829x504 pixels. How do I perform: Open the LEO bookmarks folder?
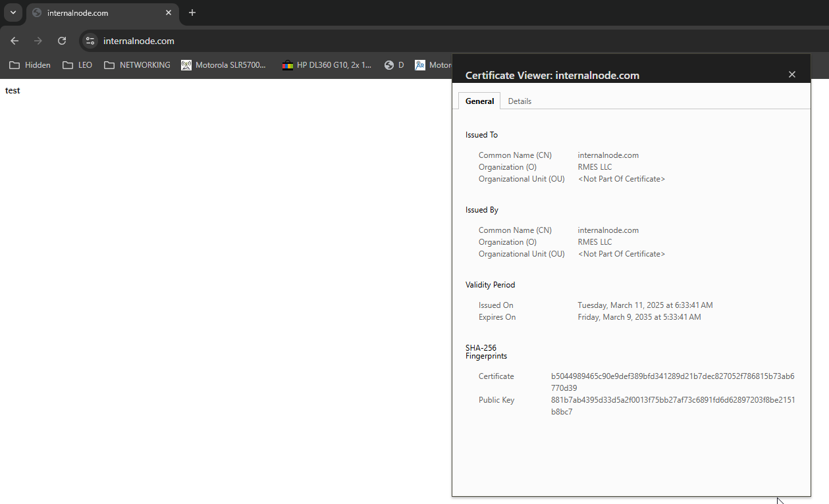click(78, 65)
